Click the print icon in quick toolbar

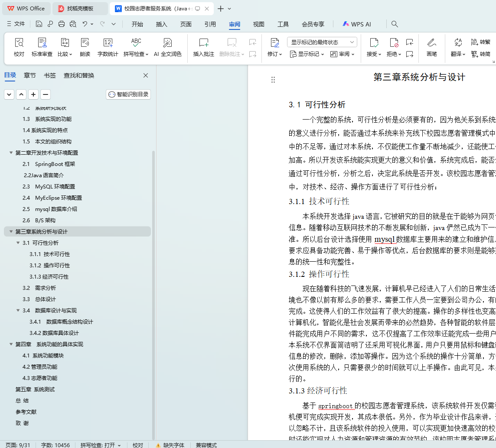click(62, 24)
